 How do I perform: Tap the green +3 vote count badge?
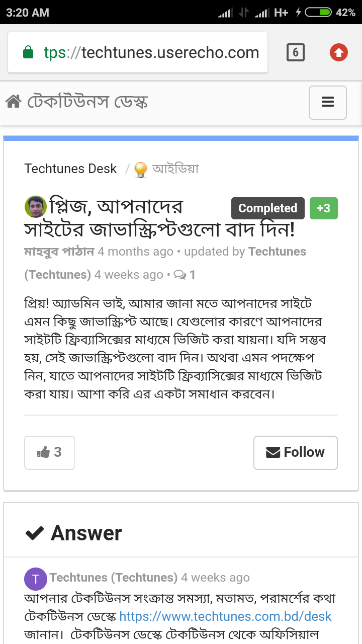(x=323, y=208)
